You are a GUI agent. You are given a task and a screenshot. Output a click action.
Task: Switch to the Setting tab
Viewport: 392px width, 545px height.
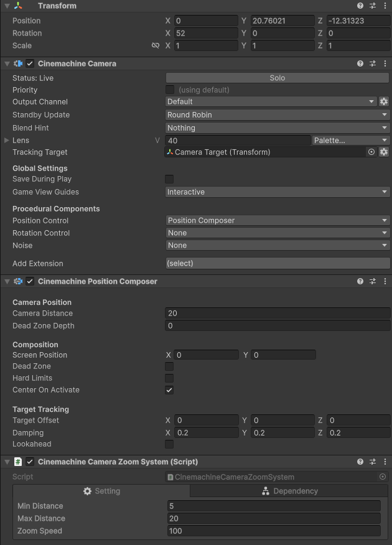(x=101, y=491)
